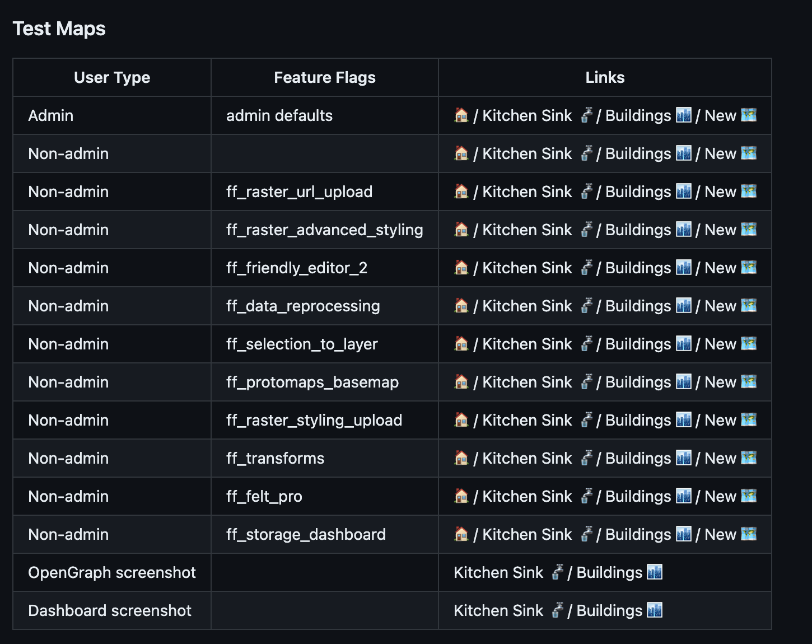Viewport: 812px width, 644px height.
Task: Click the Kitchen Sink link in the Dashboard screenshot row
Action: click(498, 610)
